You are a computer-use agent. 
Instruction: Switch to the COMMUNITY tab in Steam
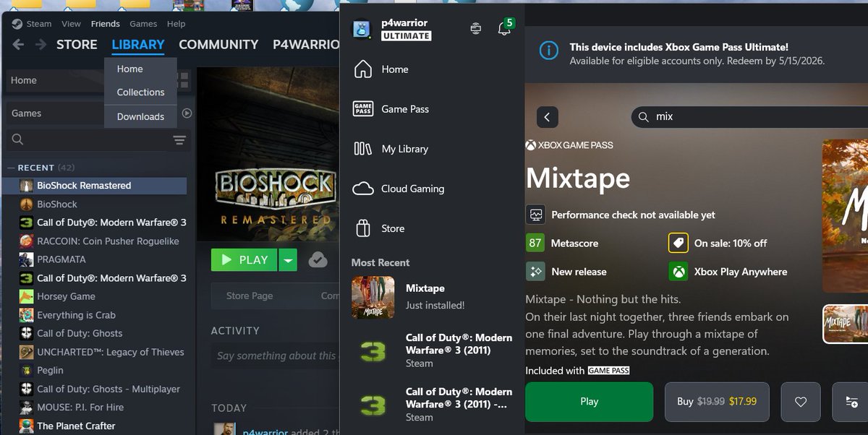click(218, 45)
